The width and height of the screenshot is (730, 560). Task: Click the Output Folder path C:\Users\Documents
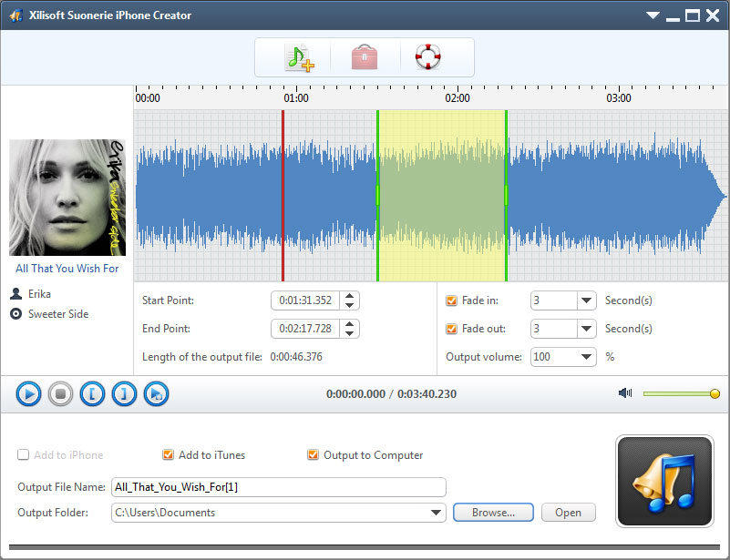[x=165, y=513]
